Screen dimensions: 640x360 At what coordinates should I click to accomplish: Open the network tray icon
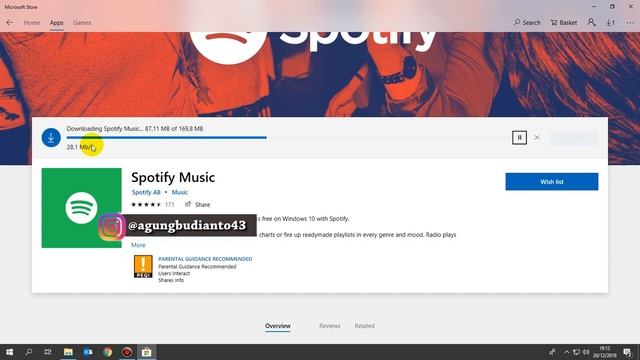576,352
